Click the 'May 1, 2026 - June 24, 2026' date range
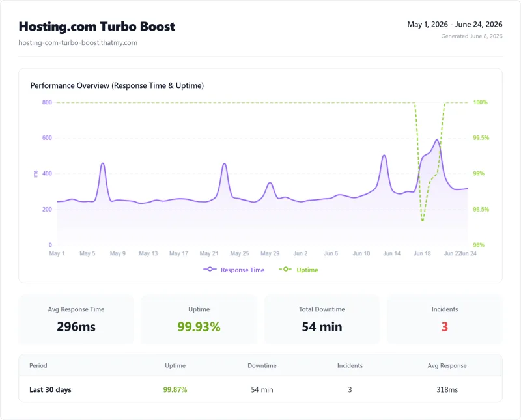This screenshot has width=521, height=420. [455, 25]
